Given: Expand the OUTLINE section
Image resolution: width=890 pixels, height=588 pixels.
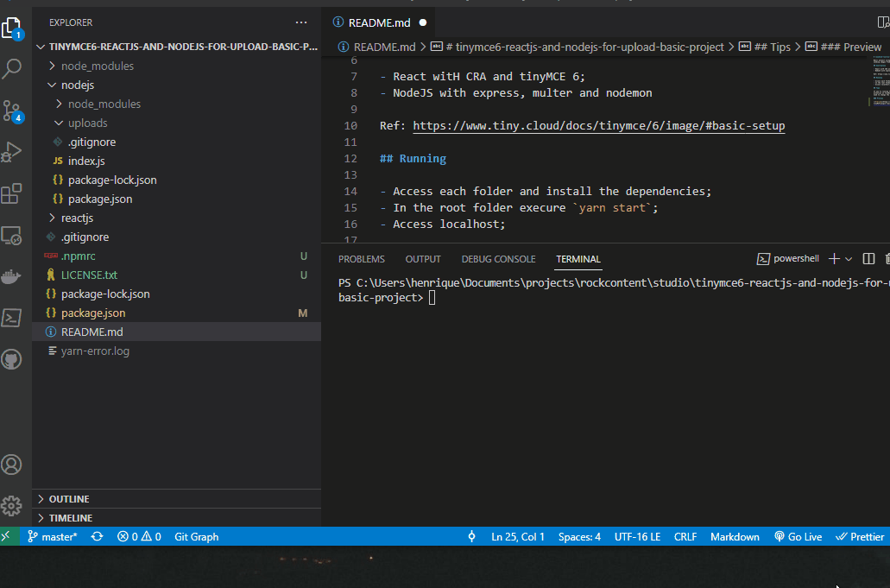Looking at the screenshot, I should click(x=176, y=499).
